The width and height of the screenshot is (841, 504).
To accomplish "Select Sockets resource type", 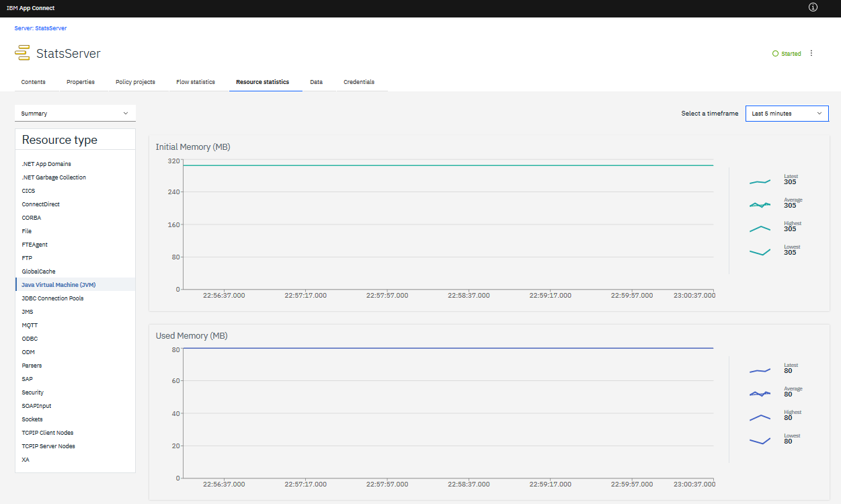I will point(75,419).
